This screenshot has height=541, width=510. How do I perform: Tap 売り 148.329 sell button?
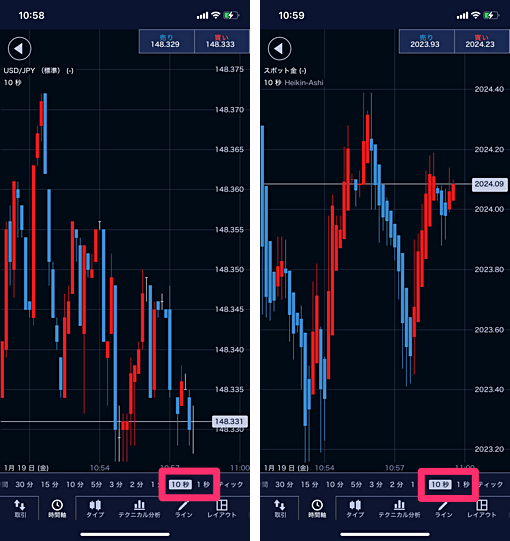point(166,41)
